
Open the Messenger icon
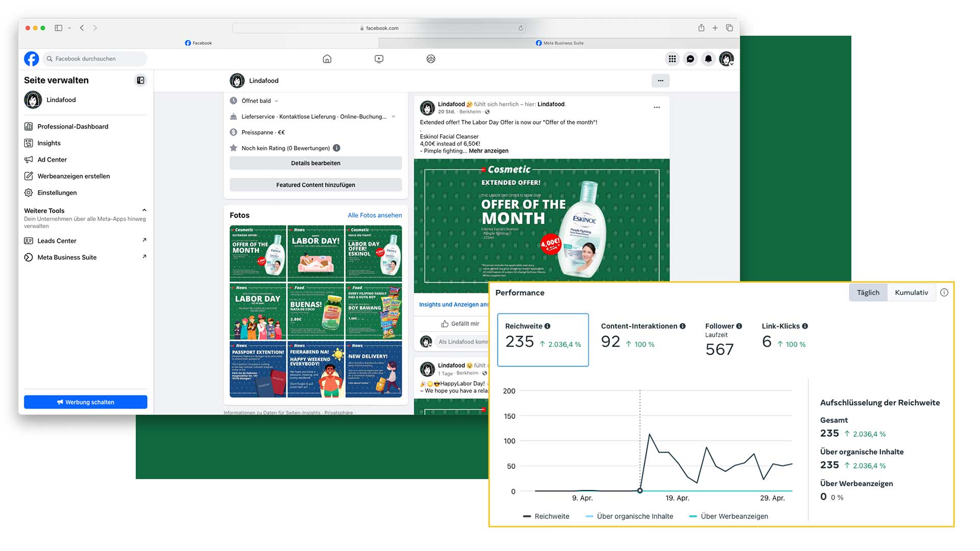(690, 59)
